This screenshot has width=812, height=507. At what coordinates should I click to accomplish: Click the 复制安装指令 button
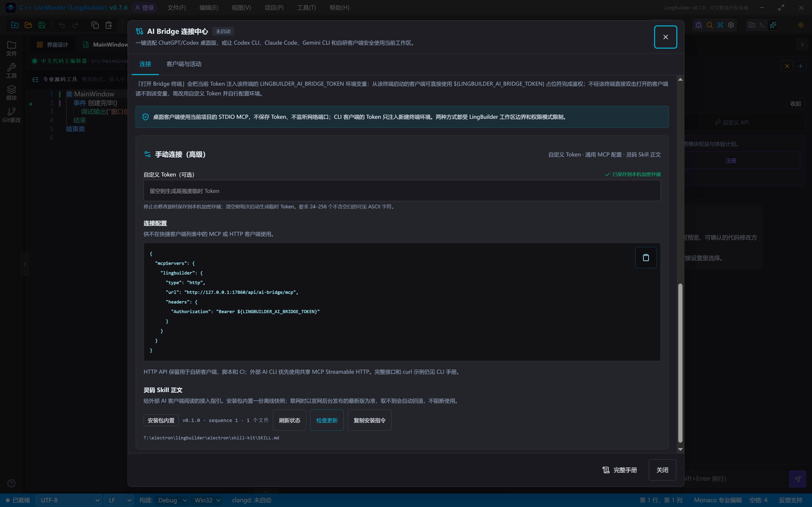(370, 420)
